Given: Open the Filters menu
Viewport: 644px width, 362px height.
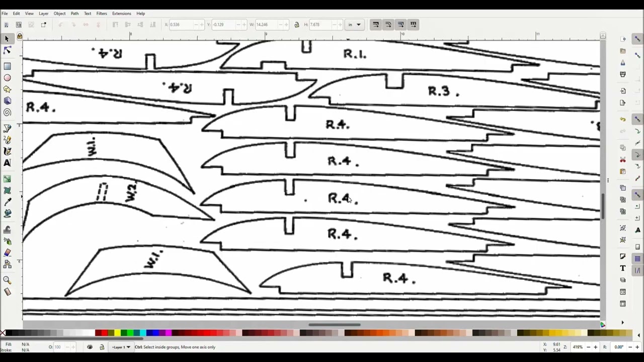Looking at the screenshot, I should [102, 14].
